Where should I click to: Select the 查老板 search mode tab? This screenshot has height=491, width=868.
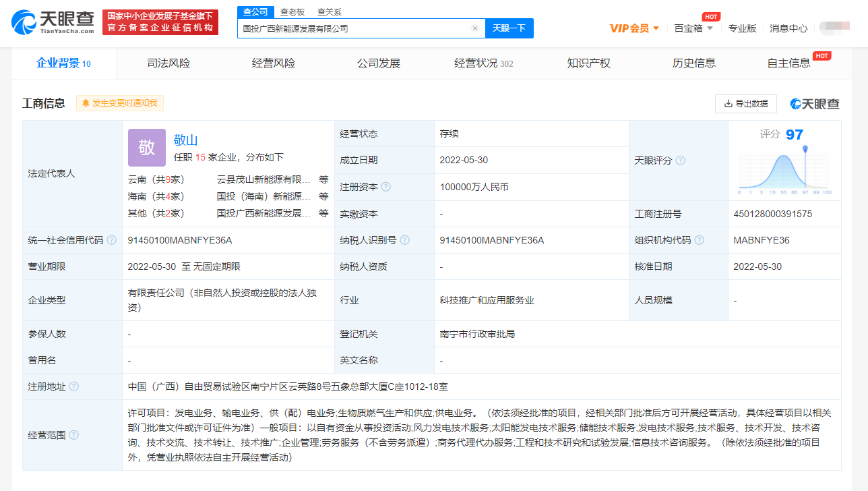292,11
